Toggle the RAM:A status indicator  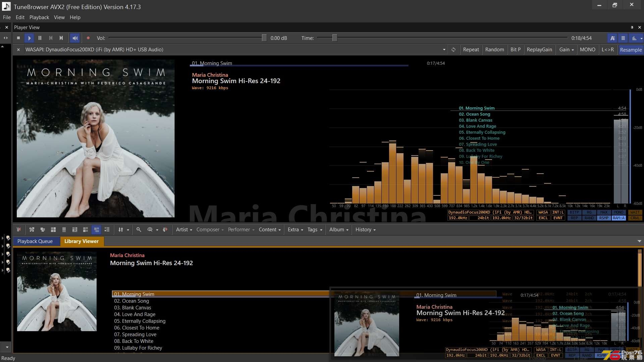619,218
